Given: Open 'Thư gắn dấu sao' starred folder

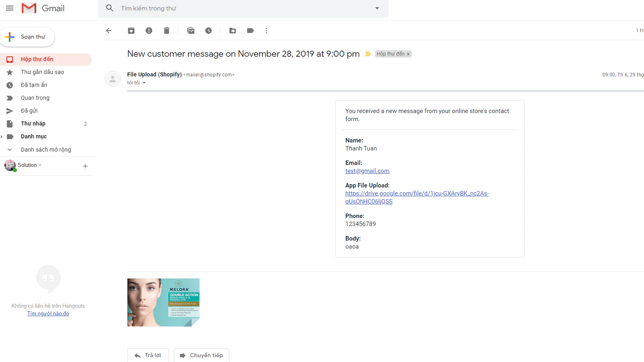Looking at the screenshot, I should 46,72.
